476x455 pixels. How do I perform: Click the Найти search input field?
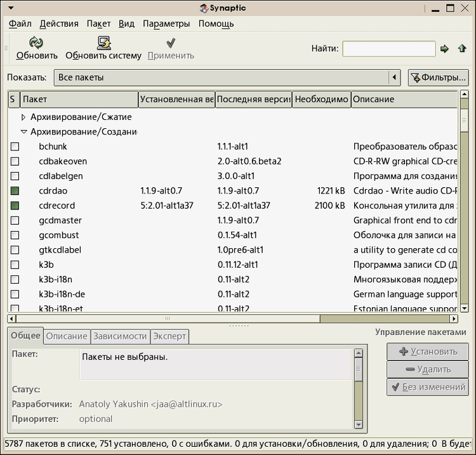tap(389, 49)
